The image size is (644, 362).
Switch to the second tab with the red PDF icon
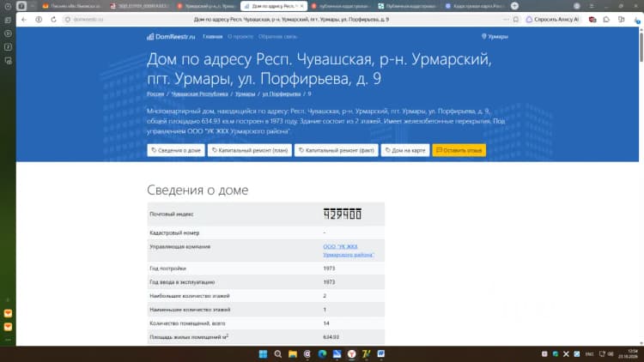tap(140, 6)
